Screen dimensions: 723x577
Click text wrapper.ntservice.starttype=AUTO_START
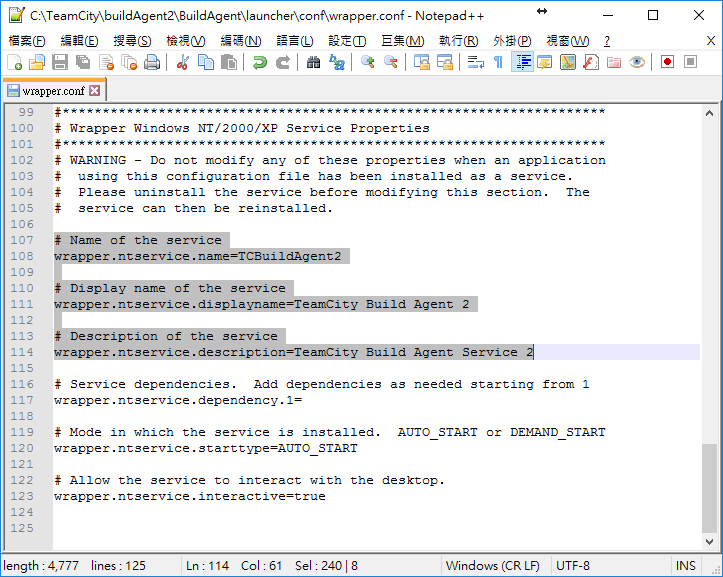pyautogui.click(x=206, y=448)
